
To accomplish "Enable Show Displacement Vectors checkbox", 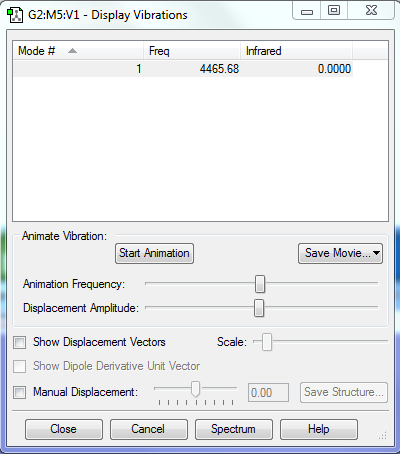I will tap(19, 342).
